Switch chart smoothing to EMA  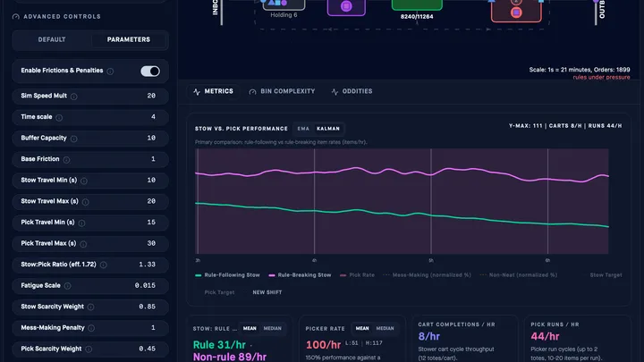tap(303, 129)
